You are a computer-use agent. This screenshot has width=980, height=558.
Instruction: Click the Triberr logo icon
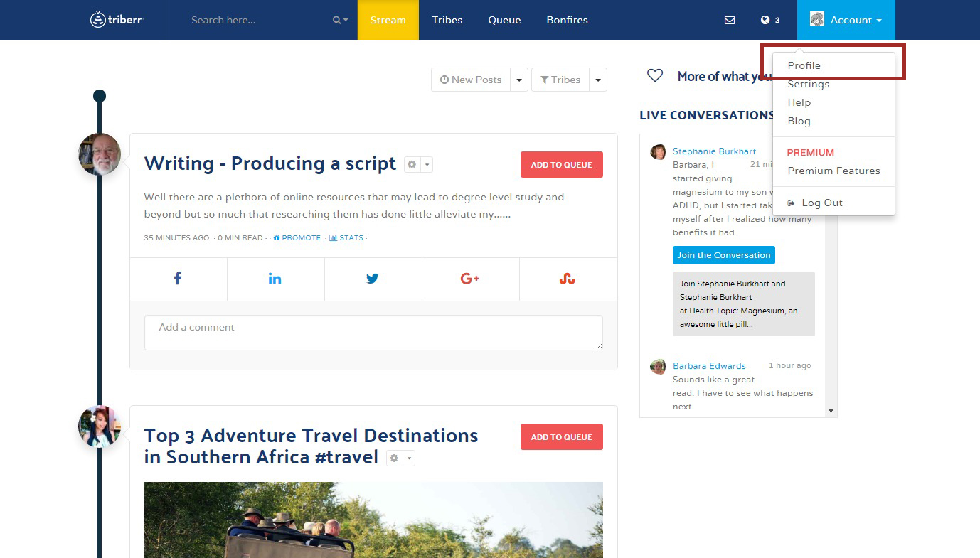click(98, 20)
